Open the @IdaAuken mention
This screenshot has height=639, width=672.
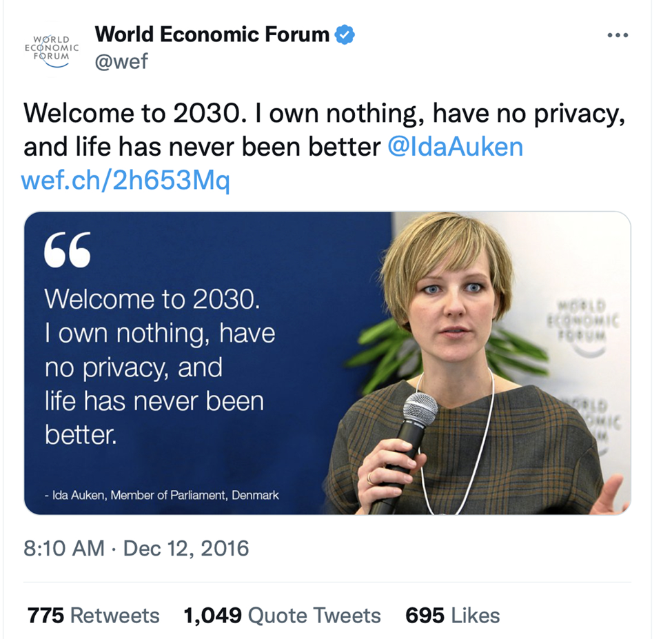point(455,147)
